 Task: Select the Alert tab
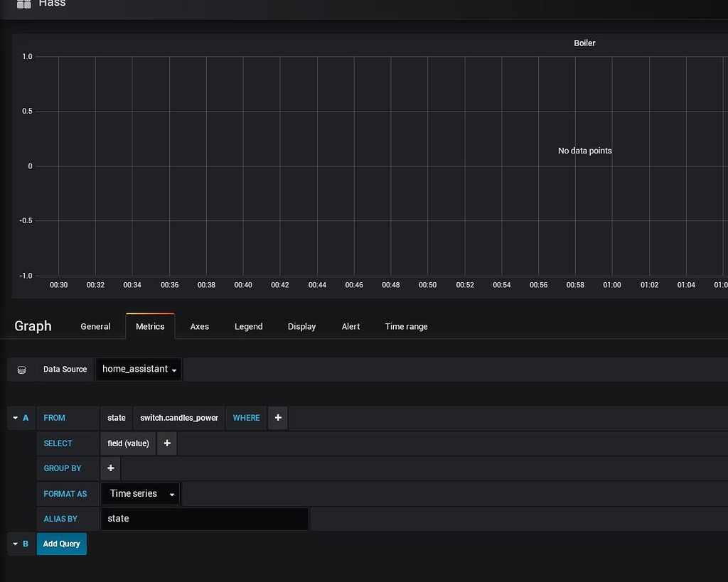(x=350, y=326)
